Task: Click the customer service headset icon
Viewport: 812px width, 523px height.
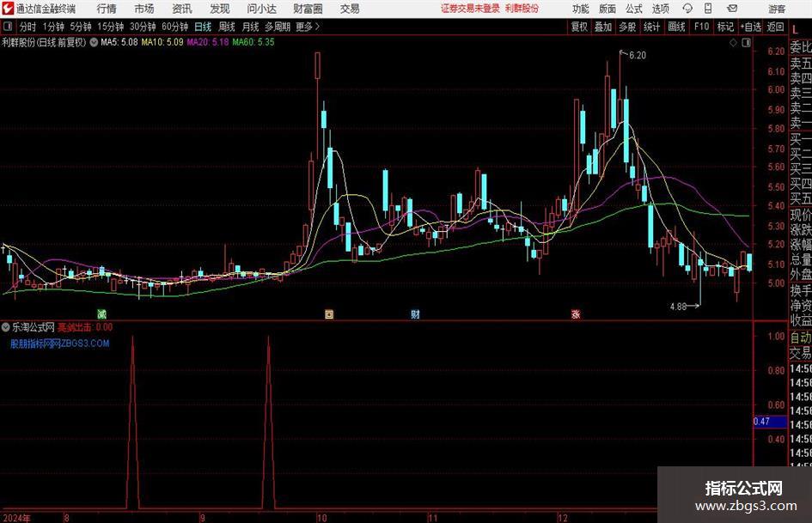Action: pyautogui.click(x=687, y=9)
